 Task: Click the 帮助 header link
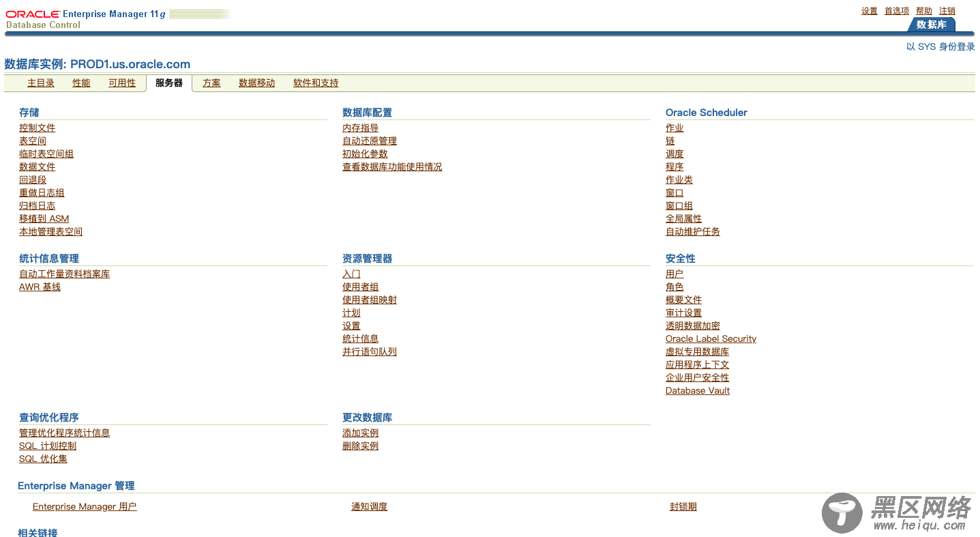[x=924, y=11]
